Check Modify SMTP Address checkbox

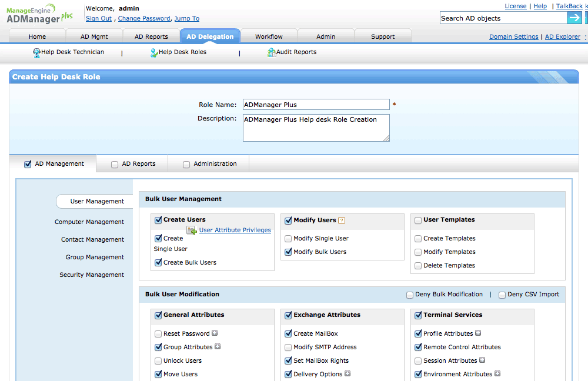pyautogui.click(x=288, y=347)
